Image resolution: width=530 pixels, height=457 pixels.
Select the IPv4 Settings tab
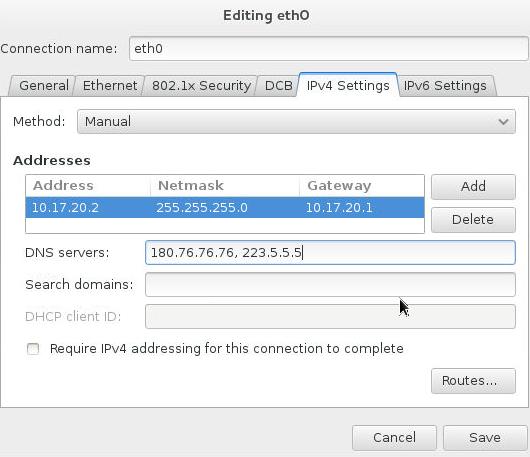[x=348, y=85]
